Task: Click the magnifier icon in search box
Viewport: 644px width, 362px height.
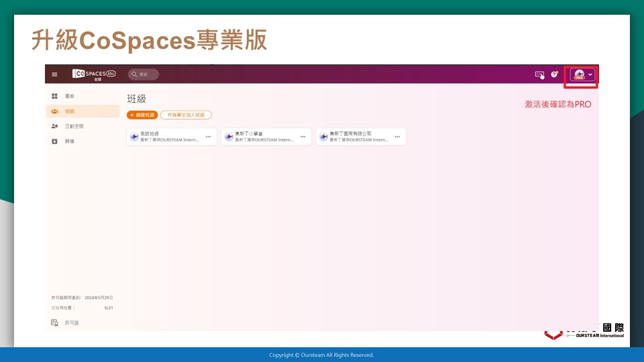Action: click(x=134, y=74)
